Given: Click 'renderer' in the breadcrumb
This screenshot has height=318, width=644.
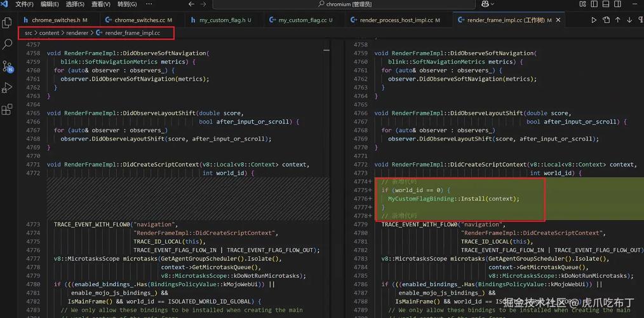Looking at the screenshot, I should 77,33.
